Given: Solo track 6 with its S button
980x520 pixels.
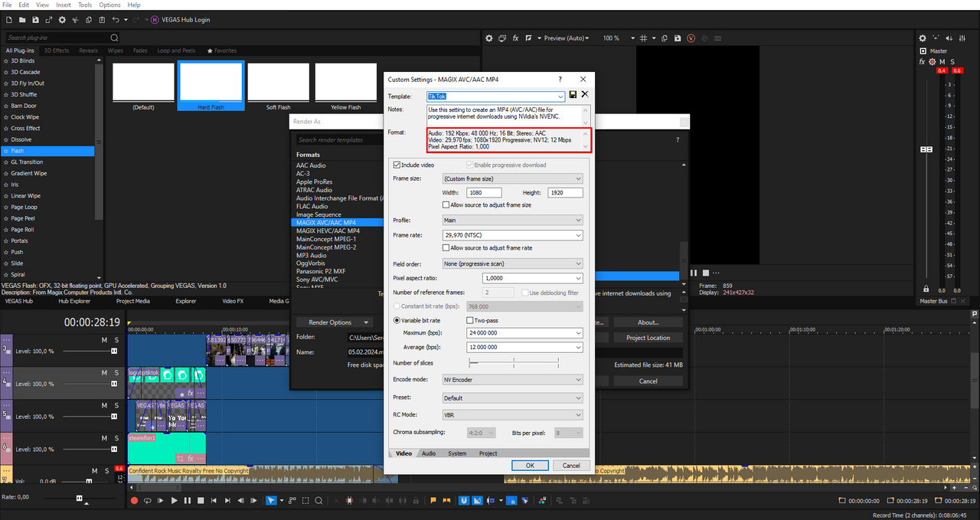Looking at the screenshot, I should 117,438.
